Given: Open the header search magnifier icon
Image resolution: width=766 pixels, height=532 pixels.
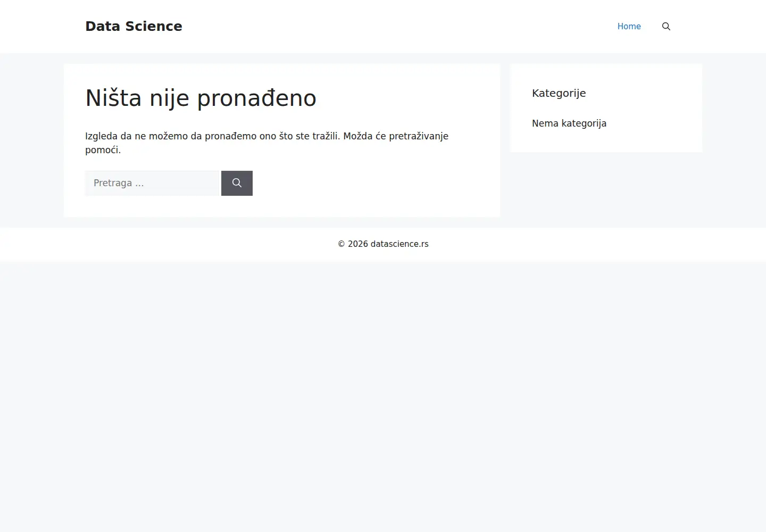Looking at the screenshot, I should point(666,27).
